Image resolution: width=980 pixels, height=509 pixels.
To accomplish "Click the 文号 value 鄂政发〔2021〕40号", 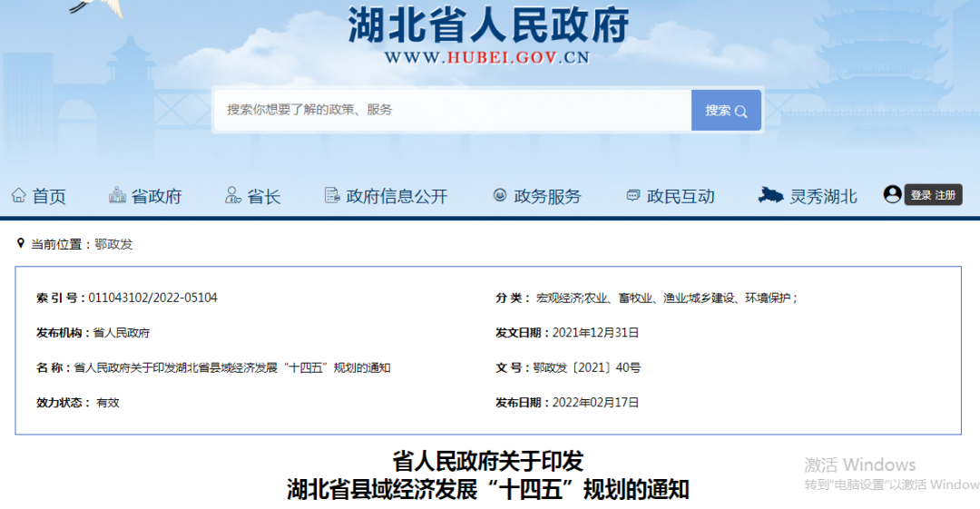I will [x=587, y=367].
